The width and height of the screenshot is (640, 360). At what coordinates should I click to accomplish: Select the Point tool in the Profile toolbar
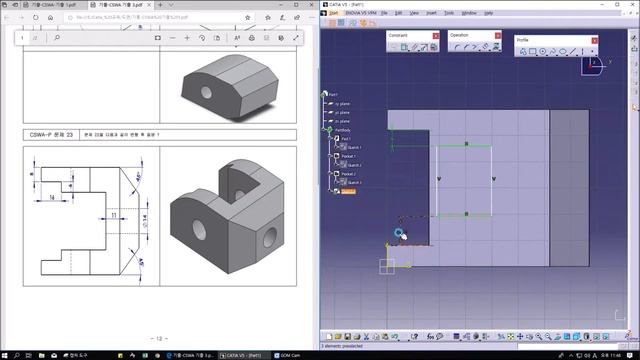click(592, 51)
